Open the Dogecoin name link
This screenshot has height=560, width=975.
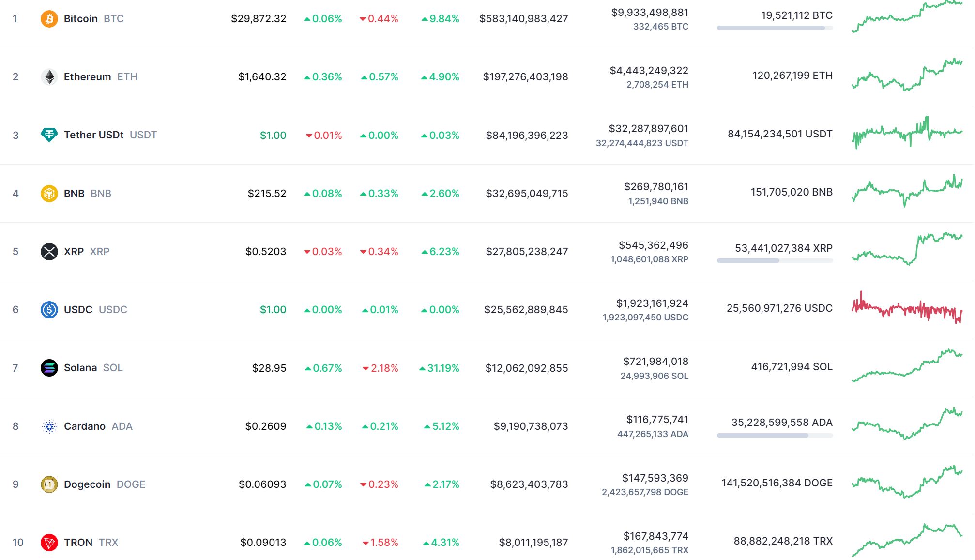tap(87, 484)
